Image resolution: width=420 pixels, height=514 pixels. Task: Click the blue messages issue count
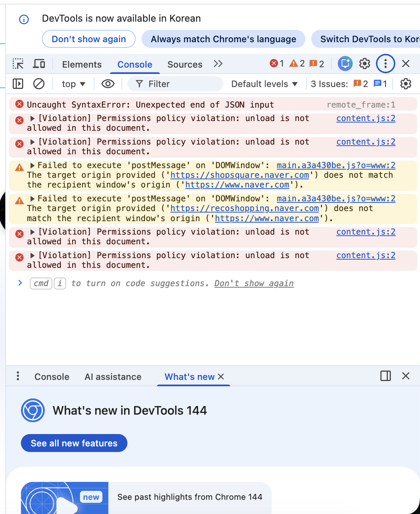coord(380,84)
